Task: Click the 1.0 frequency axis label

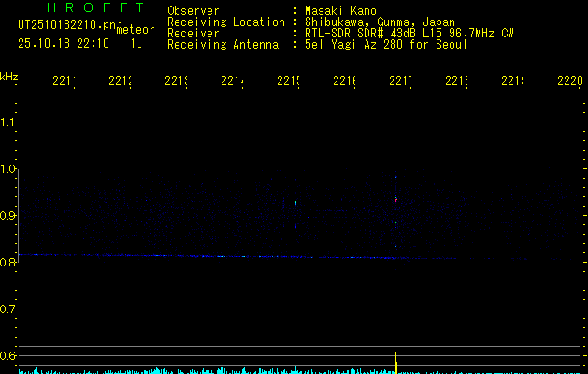Action: pos(7,169)
